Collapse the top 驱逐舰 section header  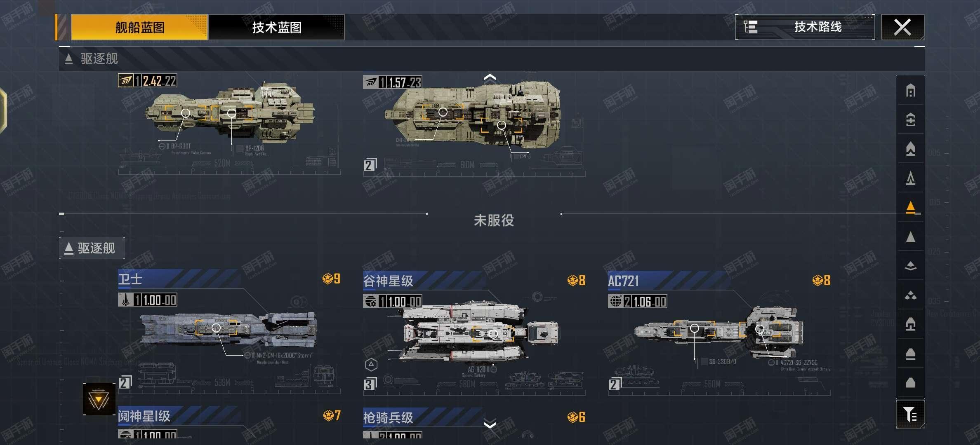[92, 59]
